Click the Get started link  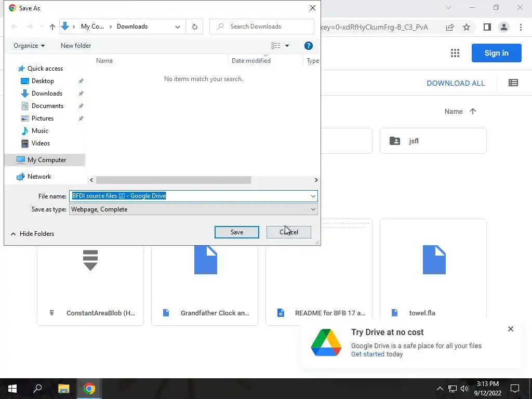click(x=367, y=354)
